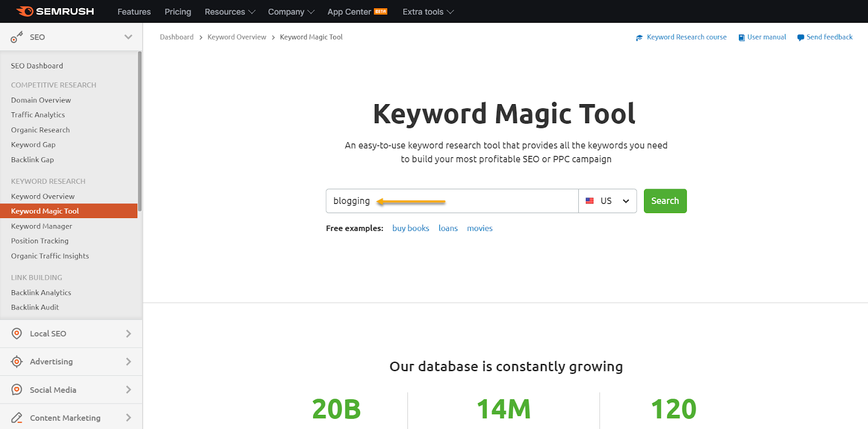
Task: Expand the Local SEO section
Action: coord(129,334)
